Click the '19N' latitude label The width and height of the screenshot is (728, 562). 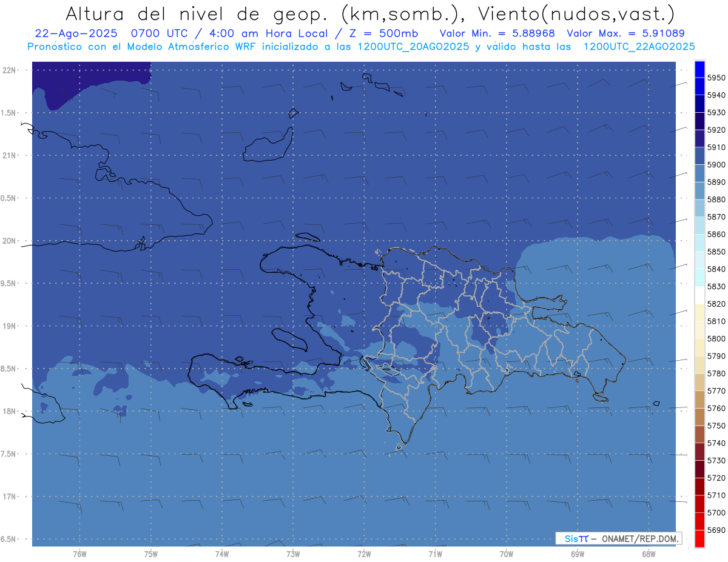pyautogui.click(x=10, y=326)
